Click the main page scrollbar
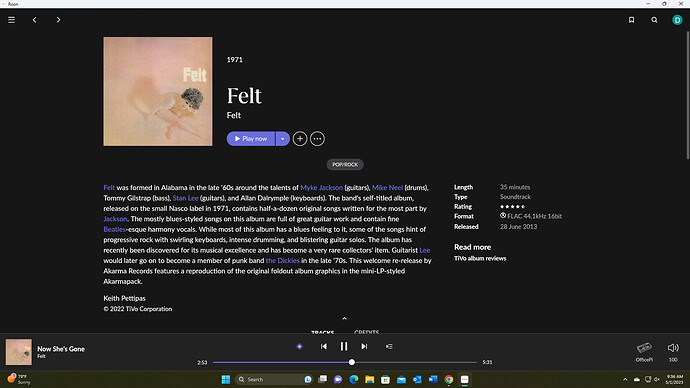Screen dimensions: 690x388 [x=688, y=95]
